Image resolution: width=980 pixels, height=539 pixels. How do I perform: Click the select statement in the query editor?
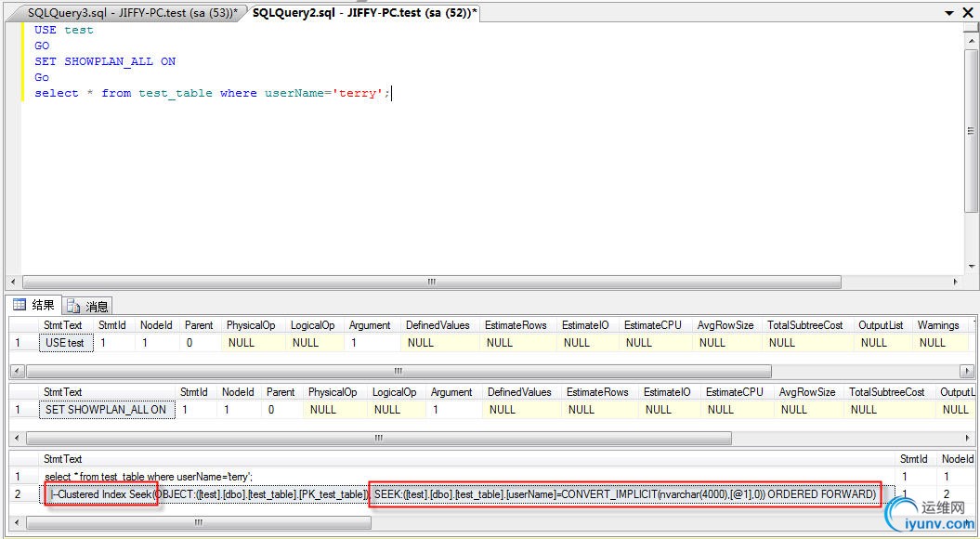[213, 93]
